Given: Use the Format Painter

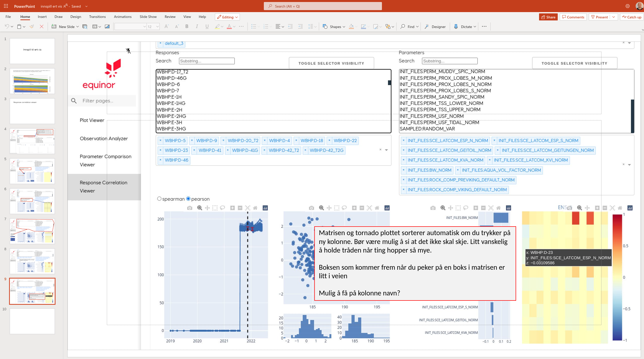Looking at the screenshot, I should pyautogui.click(x=31, y=26).
